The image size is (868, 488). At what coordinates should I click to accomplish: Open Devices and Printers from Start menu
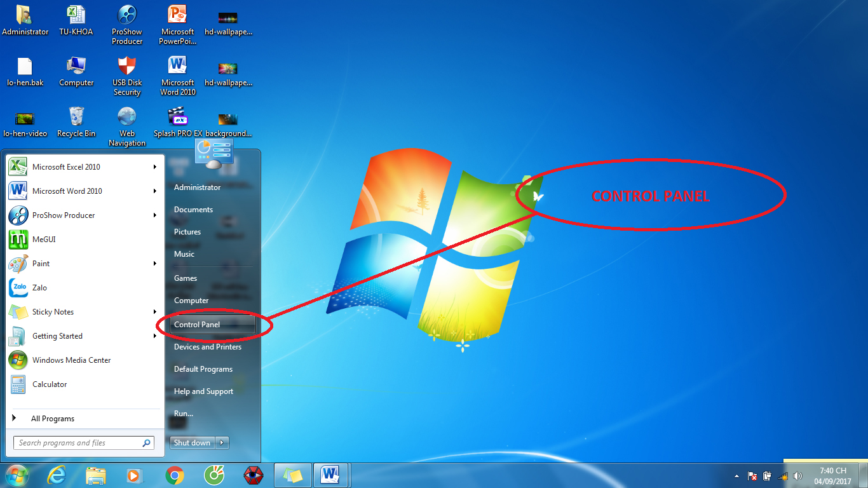point(208,347)
